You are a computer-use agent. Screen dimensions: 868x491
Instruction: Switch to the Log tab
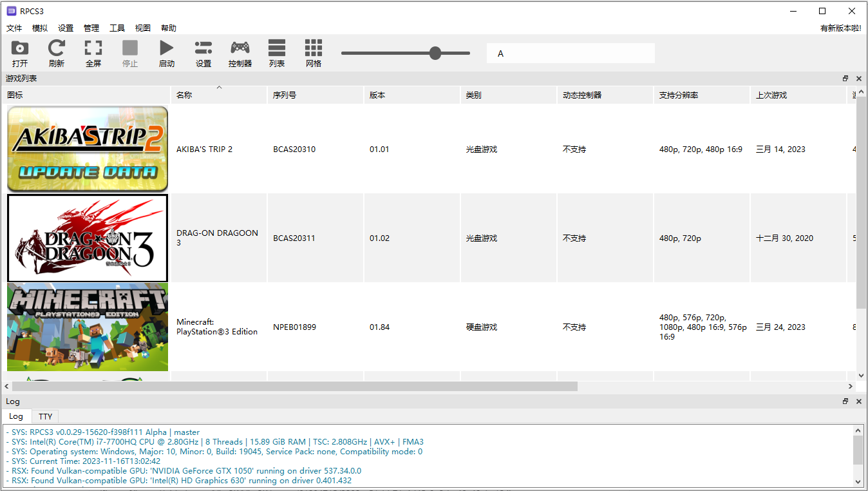16,416
